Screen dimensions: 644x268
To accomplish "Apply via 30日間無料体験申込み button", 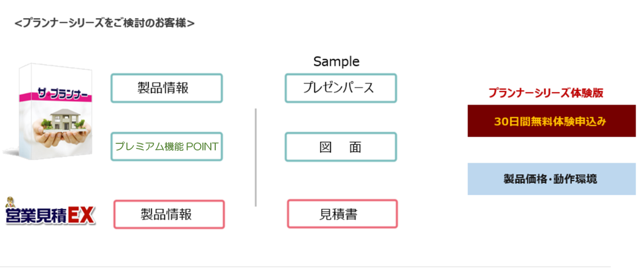I will tap(552, 121).
